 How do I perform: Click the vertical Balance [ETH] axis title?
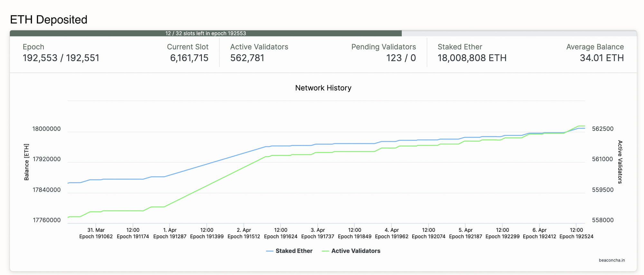(26, 162)
